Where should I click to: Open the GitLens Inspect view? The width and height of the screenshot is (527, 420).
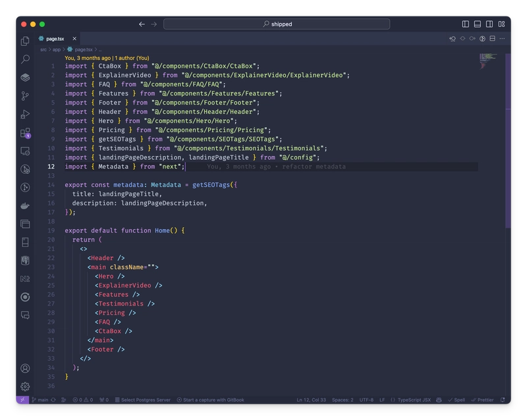pyautogui.click(x=25, y=169)
